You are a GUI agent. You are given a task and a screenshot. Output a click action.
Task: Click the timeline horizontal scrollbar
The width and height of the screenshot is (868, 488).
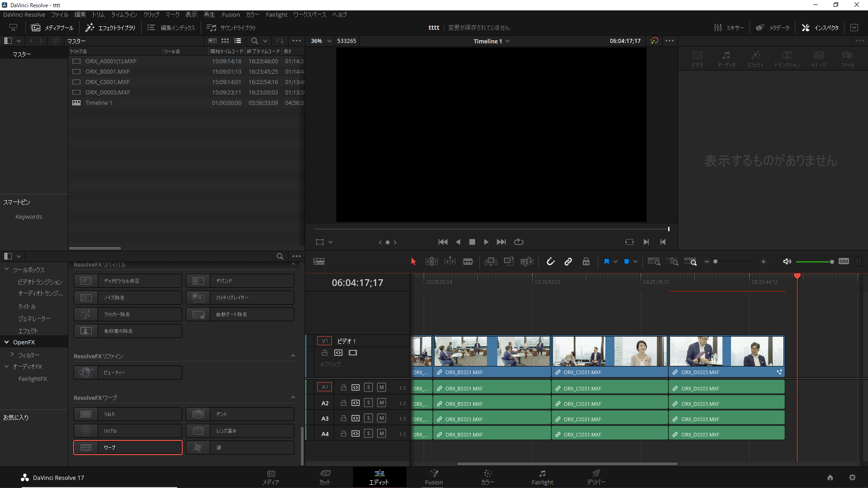point(567,464)
